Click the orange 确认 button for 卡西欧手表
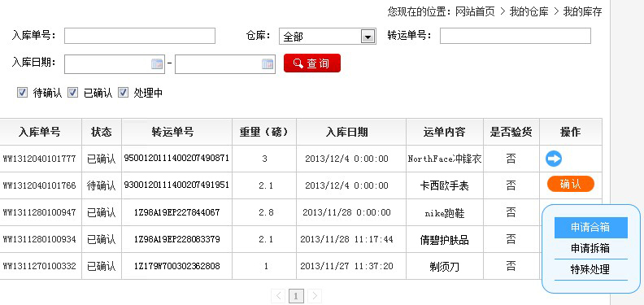The width and height of the screenshot is (644, 305). click(x=571, y=184)
